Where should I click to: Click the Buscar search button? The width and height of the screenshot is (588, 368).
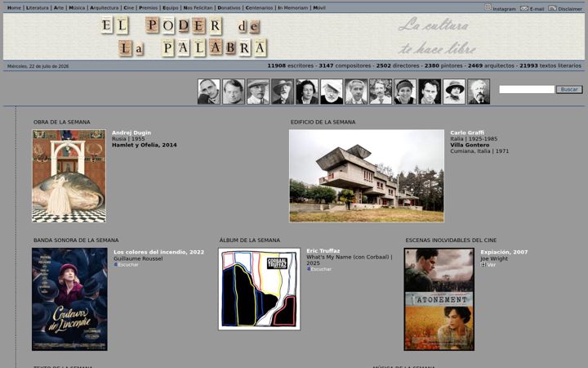pyautogui.click(x=569, y=89)
